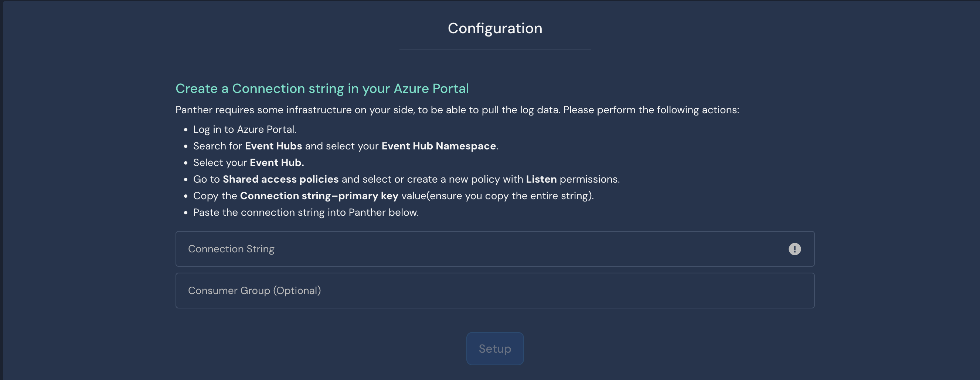Click the Panther requires some infrastructure paragraph
Image resolution: width=980 pixels, height=380 pixels.
point(456,110)
